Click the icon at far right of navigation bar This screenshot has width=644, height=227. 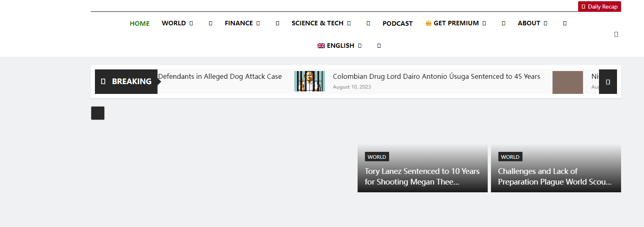point(616,34)
